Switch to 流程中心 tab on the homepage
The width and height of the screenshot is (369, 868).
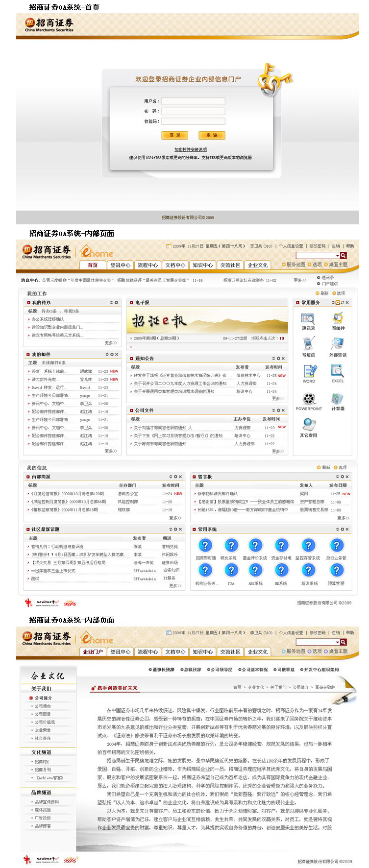(x=148, y=265)
